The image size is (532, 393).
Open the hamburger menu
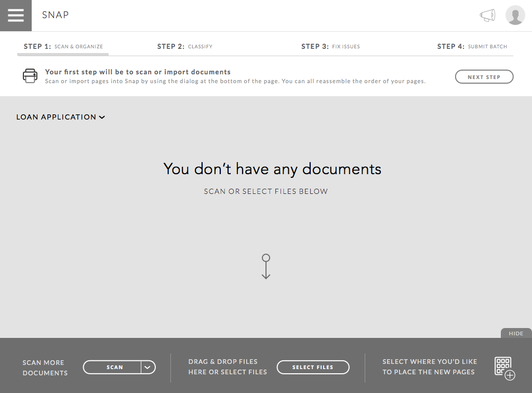(x=16, y=15)
